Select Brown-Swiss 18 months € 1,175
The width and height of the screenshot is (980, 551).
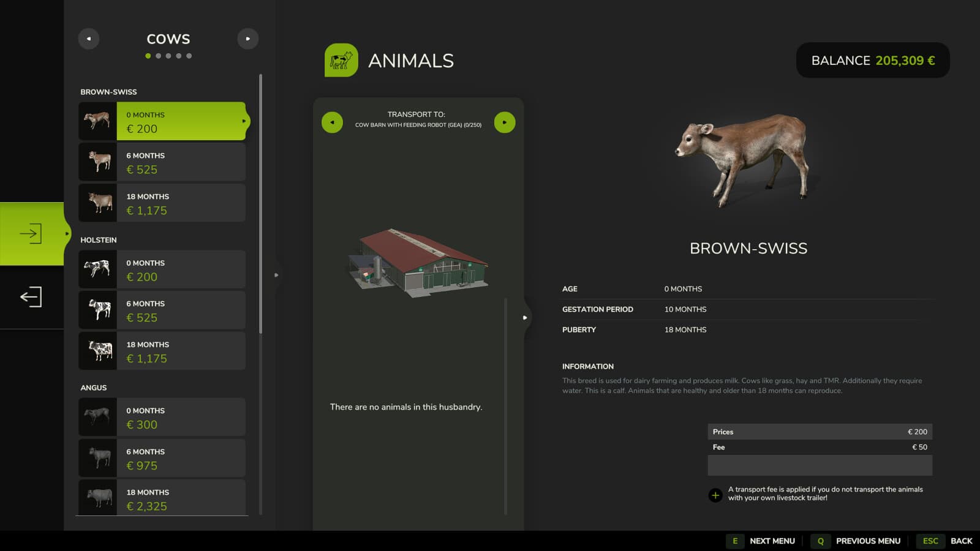[162, 203]
